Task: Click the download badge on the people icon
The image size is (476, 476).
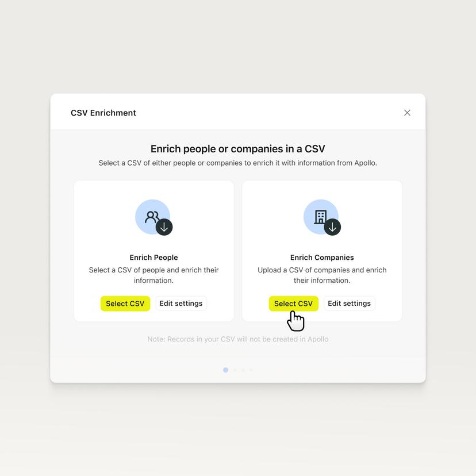Action: tap(164, 227)
